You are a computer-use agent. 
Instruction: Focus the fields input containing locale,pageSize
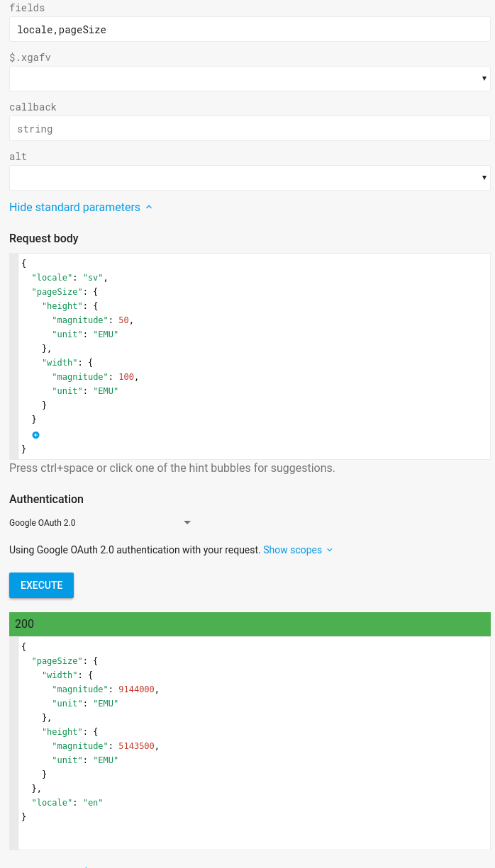[x=250, y=30]
